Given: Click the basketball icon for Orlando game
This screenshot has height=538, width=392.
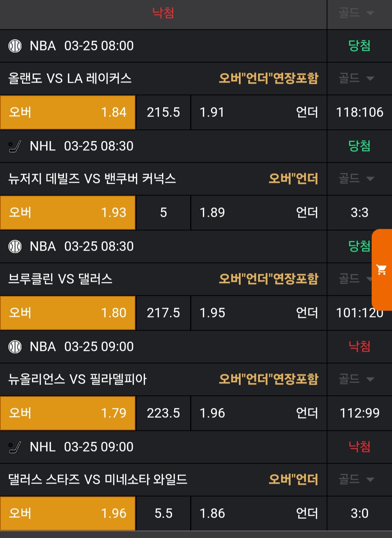Looking at the screenshot, I should coord(15,46).
